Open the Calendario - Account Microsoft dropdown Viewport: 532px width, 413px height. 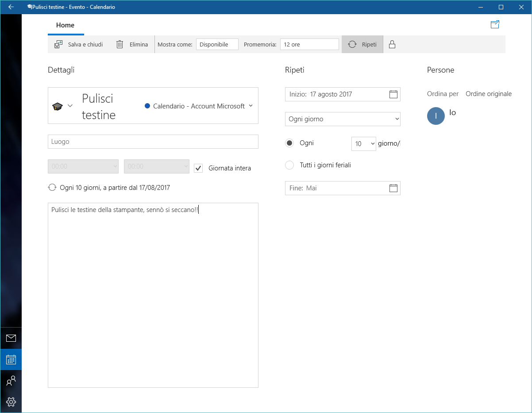point(199,106)
